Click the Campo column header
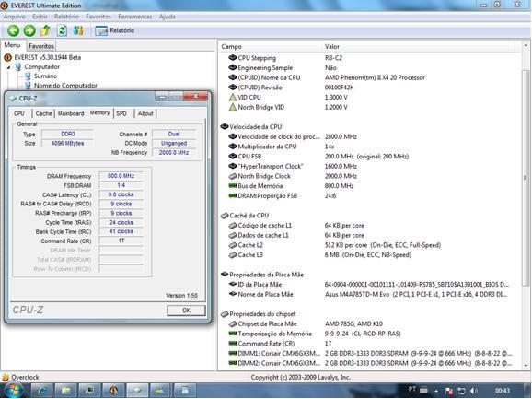 [271, 46]
